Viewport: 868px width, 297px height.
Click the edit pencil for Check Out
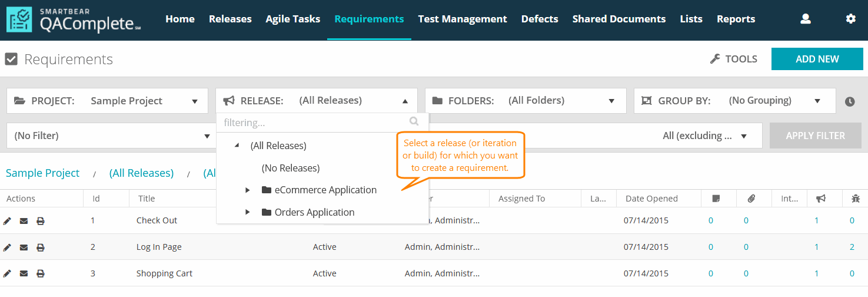(7, 221)
